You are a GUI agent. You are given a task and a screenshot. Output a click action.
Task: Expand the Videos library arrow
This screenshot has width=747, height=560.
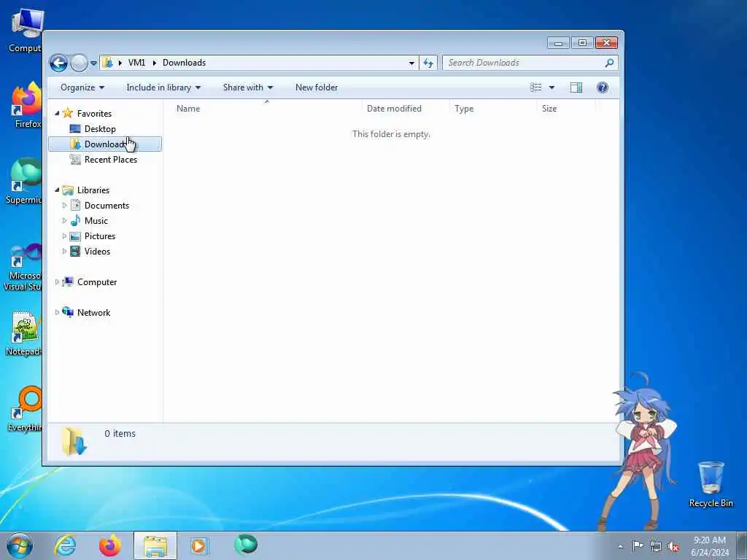[64, 251]
